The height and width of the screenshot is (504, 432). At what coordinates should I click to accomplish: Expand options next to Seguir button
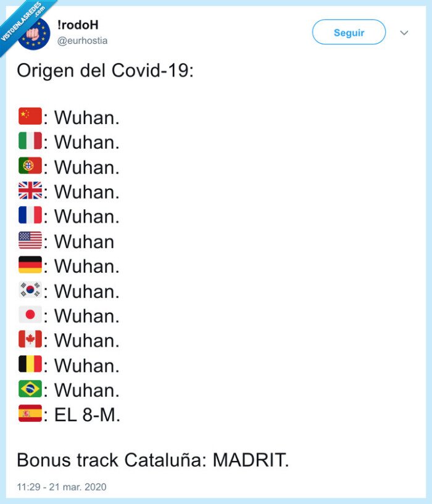pos(404,32)
